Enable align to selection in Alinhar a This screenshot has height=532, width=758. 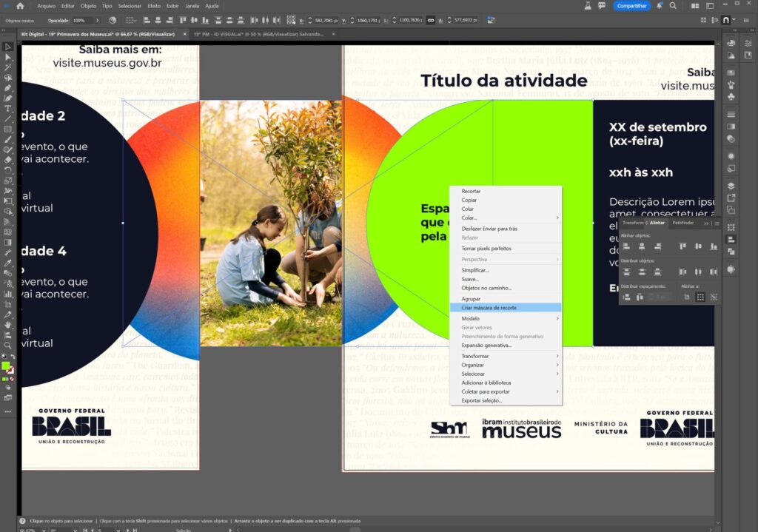click(687, 297)
